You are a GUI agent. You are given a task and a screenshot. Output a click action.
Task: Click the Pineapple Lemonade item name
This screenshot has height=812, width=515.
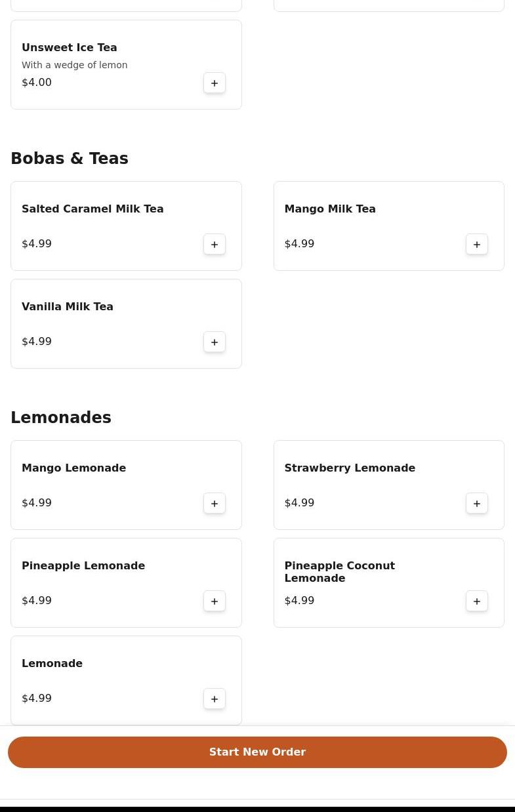coord(83,565)
